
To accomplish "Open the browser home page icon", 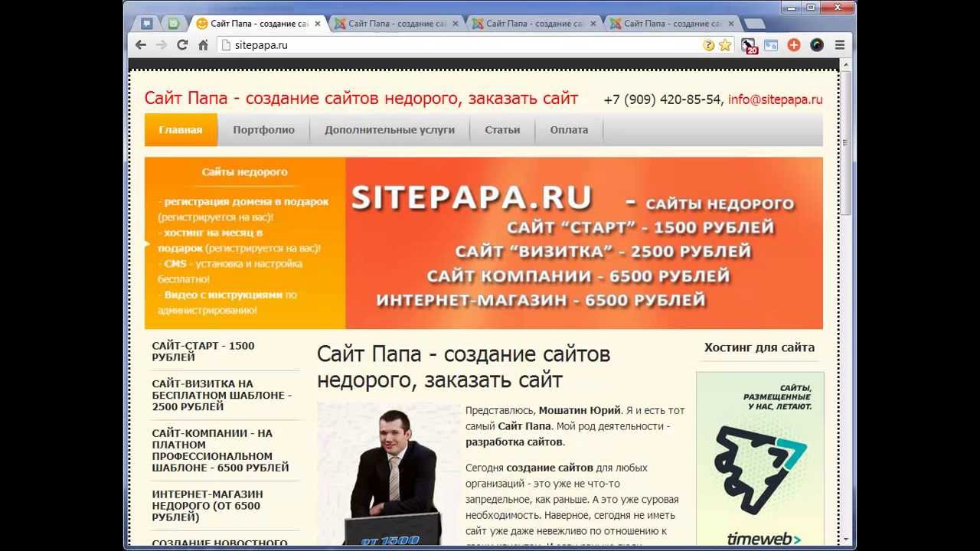I will pos(203,45).
